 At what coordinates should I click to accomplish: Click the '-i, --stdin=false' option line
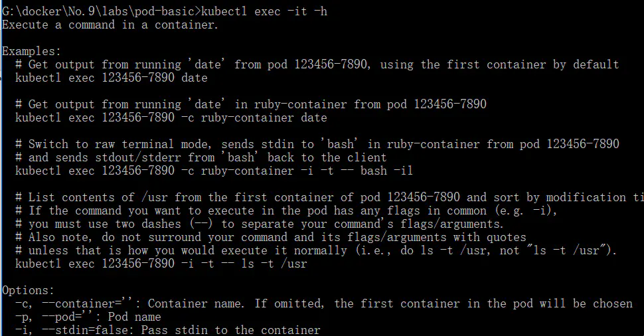pyautogui.click(x=167, y=330)
